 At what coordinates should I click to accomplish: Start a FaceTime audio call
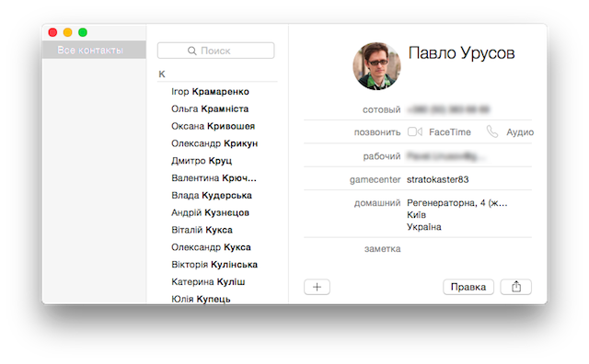(x=492, y=131)
